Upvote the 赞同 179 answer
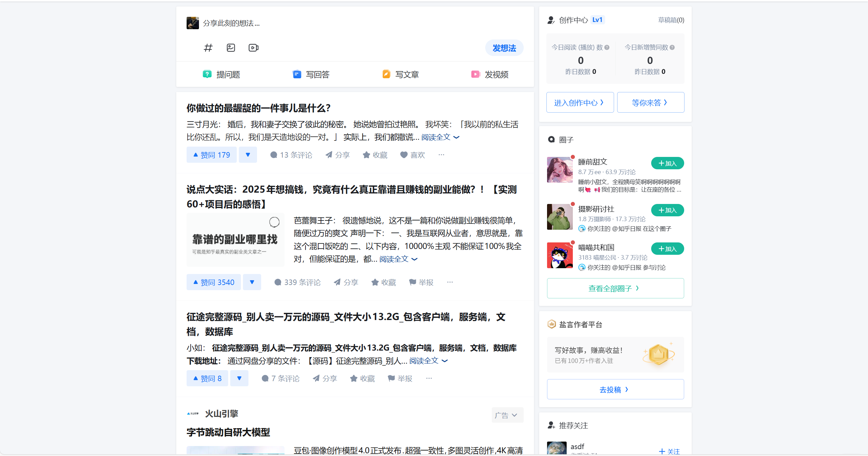Screen dimensions: 868x456 [x=212, y=155]
